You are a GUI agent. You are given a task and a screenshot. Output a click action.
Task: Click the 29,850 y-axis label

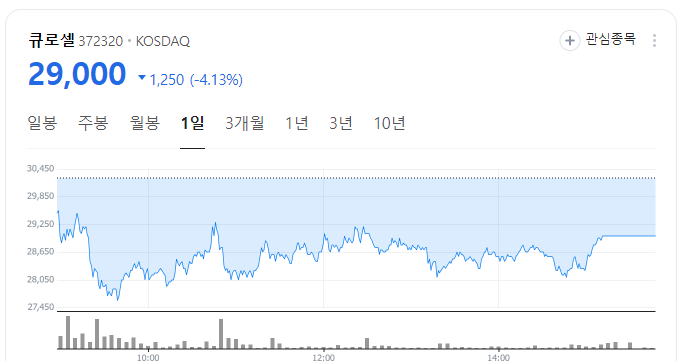click(x=41, y=196)
